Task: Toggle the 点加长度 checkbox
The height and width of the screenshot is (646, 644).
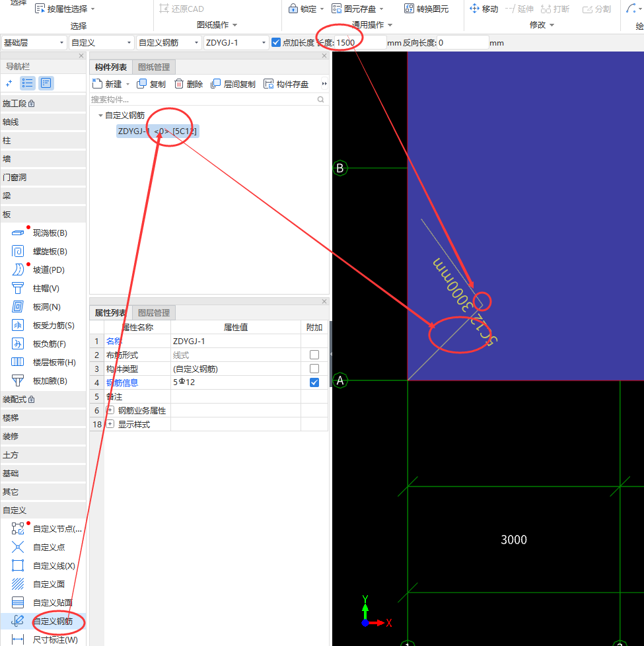Action: pos(276,42)
